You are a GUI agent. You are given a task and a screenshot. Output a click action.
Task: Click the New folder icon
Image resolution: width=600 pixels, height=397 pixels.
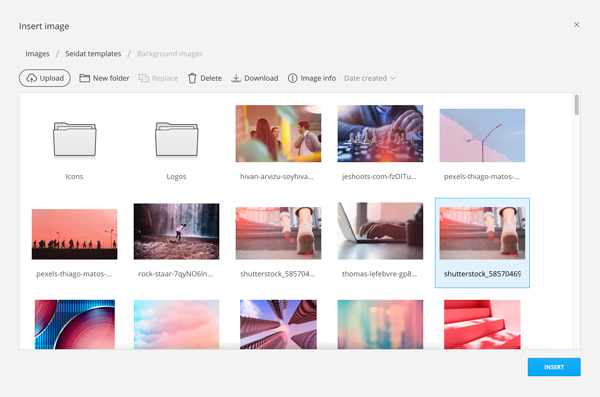(x=84, y=78)
